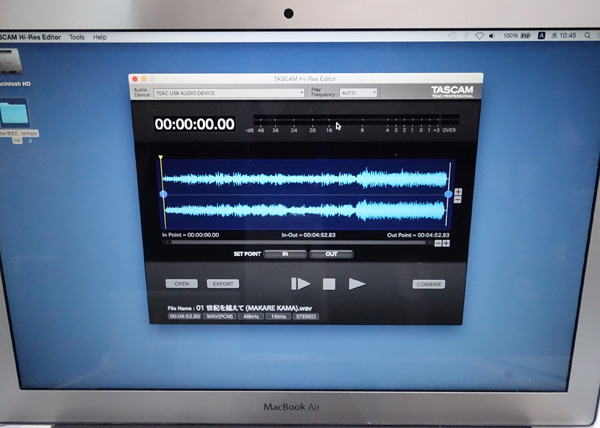Grab the blue In point handle
The height and width of the screenshot is (428, 600).
(x=163, y=194)
